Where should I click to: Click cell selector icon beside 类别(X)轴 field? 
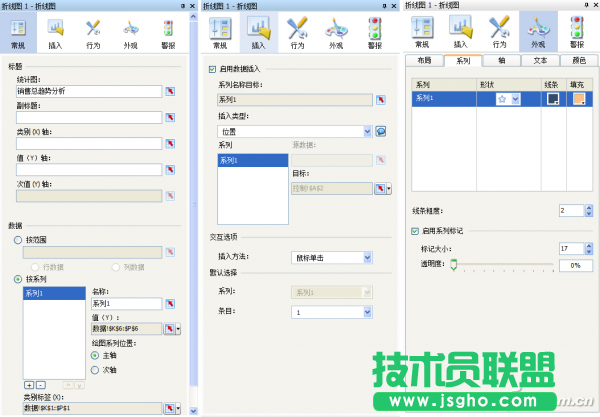[x=170, y=143]
